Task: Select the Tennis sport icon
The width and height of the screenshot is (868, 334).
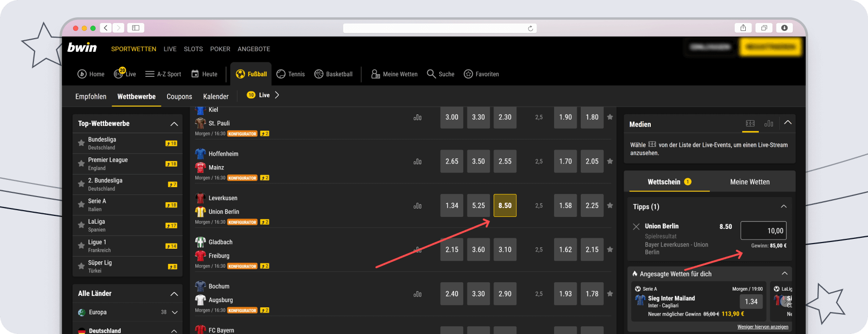Action: (x=281, y=74)
